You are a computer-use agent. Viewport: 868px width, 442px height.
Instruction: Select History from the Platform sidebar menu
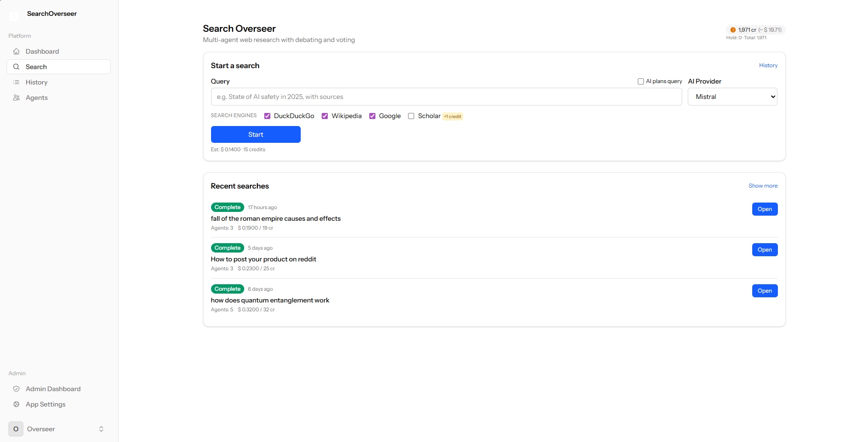(x=37, y=82)
